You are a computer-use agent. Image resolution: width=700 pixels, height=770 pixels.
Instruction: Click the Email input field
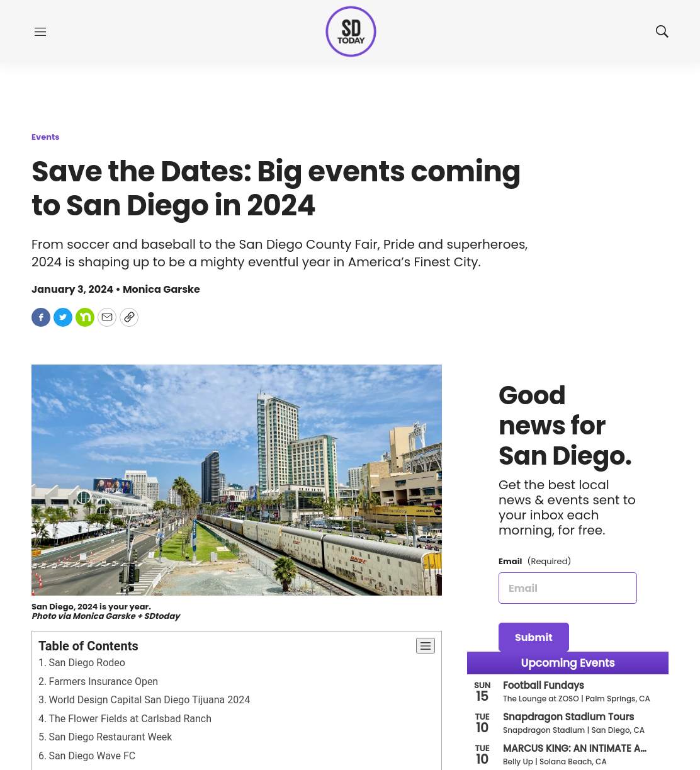[x=568, y=588]
